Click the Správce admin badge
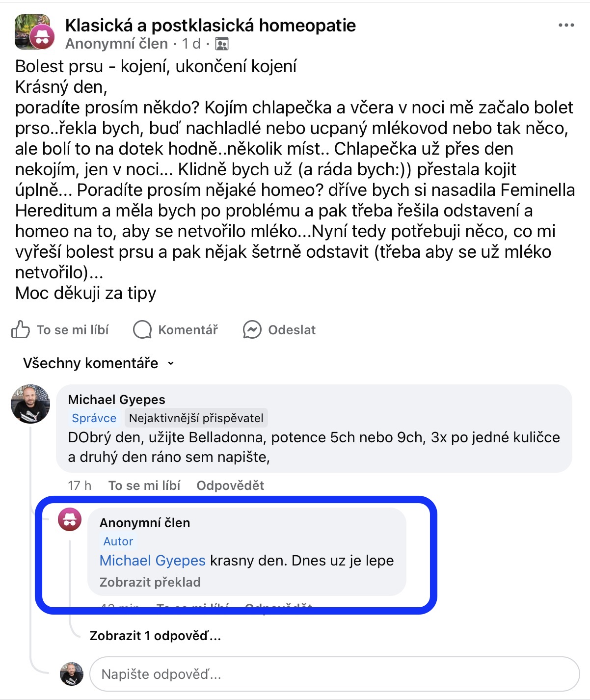Screen dimensions: 590x700 click(94, 418)
